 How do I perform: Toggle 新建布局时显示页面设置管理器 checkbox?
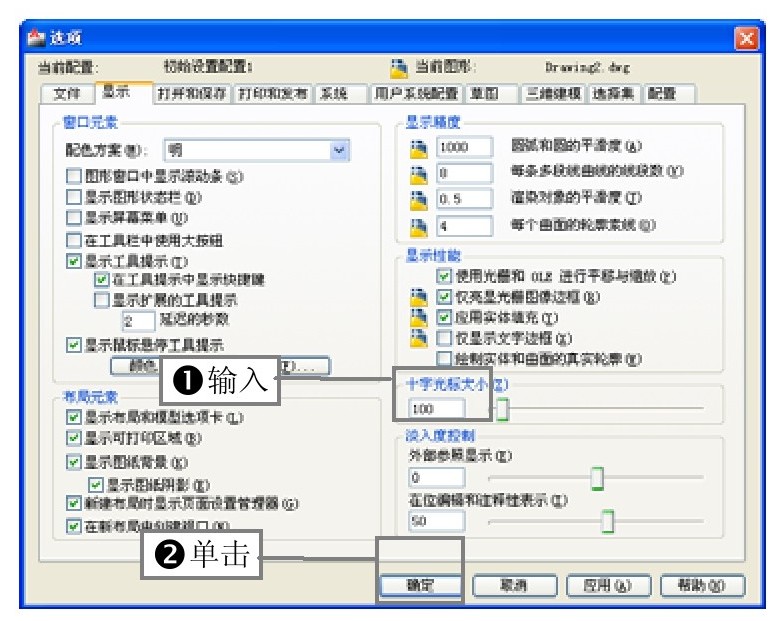(74, 503)
